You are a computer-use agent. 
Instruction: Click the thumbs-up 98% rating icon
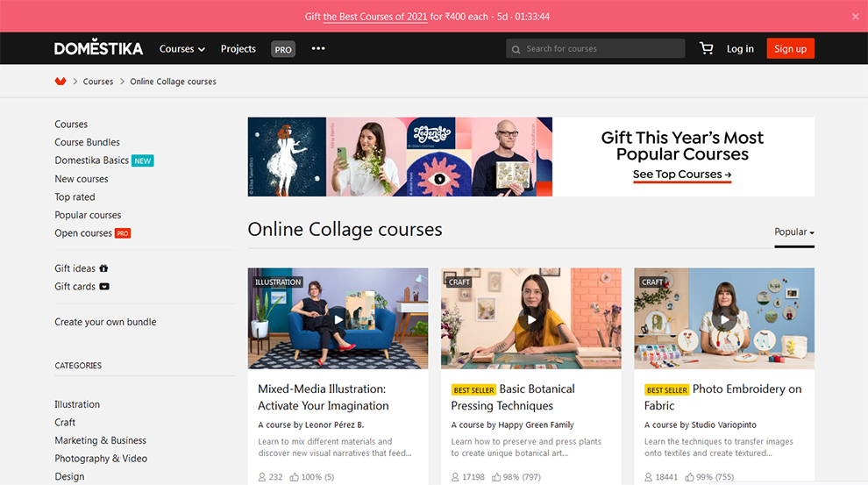(x=496, y=477)
